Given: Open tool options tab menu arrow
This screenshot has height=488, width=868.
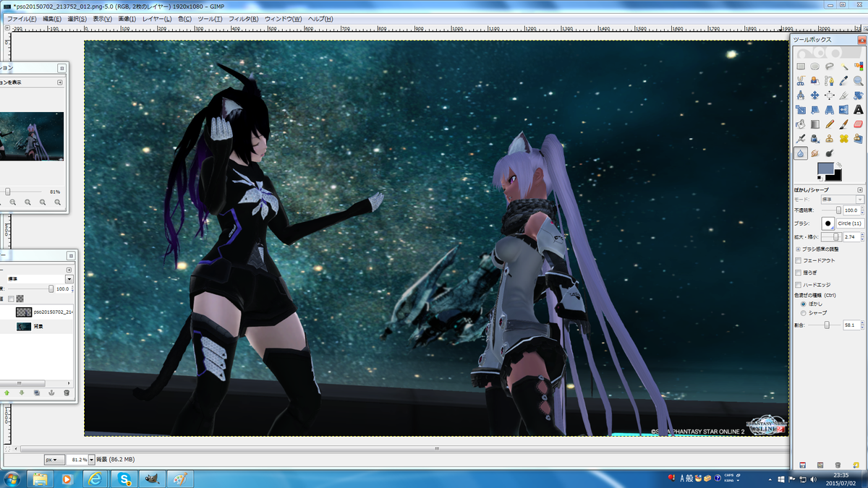Looking at the screenshot, I should (860, 190).
